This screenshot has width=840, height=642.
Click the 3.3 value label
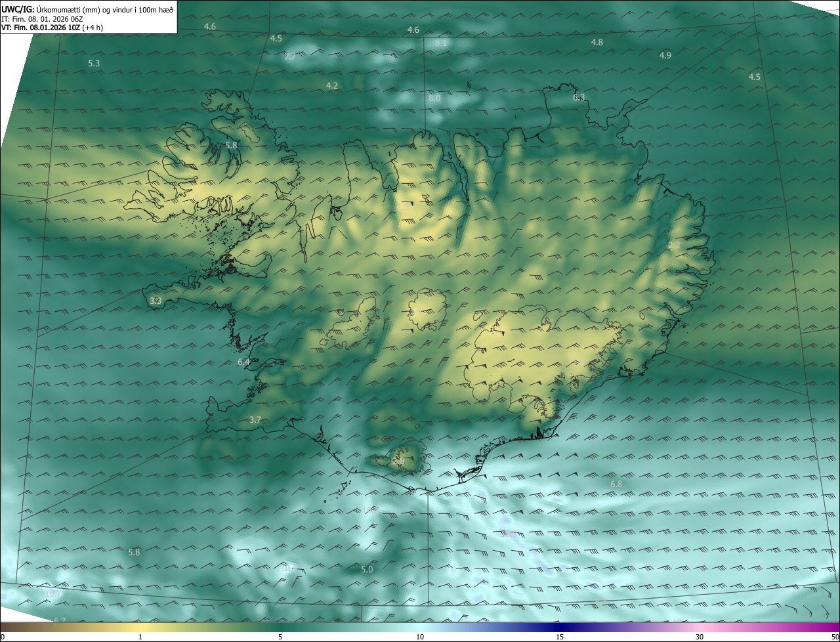pyautogui.click(x=156, y=301)
